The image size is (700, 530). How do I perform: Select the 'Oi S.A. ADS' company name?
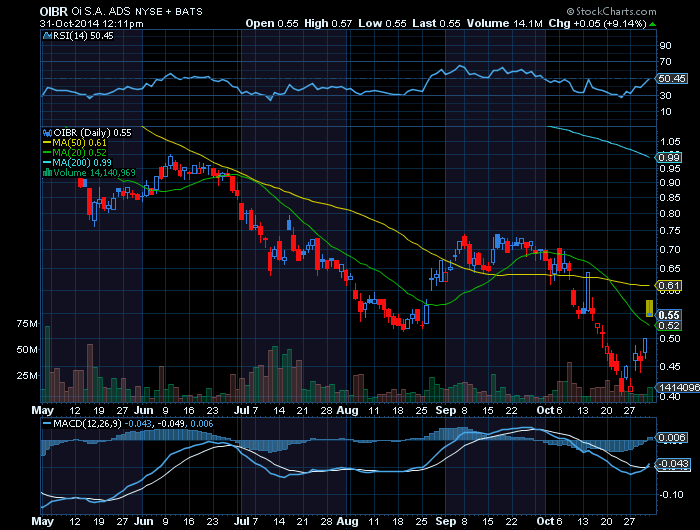[x=101, y=11]
